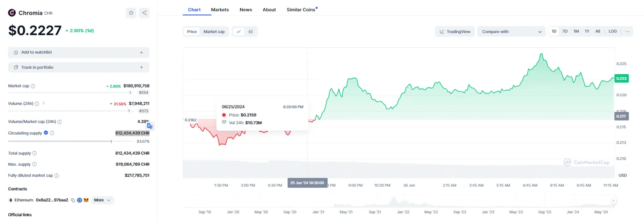The image size is (644, 222).
Task: Open the Chart tab
Action: click(x=194, y=10)
